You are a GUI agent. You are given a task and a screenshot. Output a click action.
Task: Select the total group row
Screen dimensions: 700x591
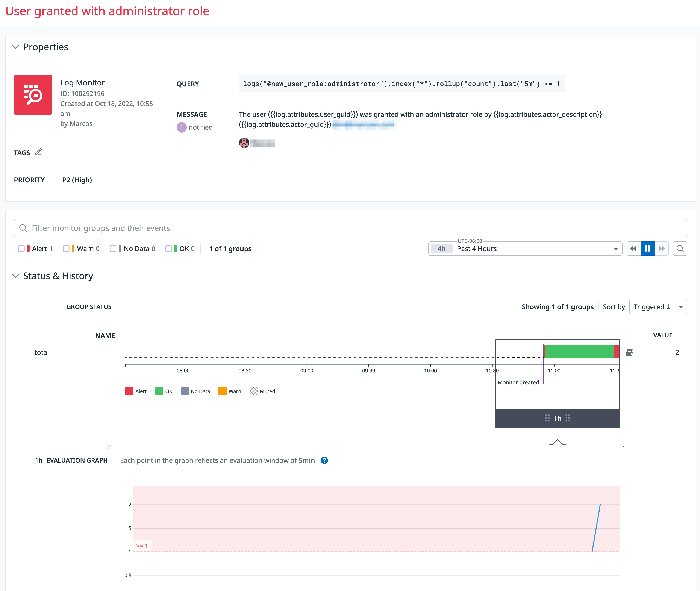(x=41, y=352)
